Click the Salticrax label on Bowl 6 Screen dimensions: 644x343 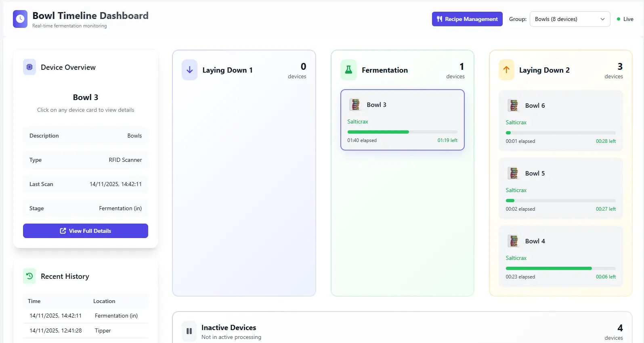516,122
